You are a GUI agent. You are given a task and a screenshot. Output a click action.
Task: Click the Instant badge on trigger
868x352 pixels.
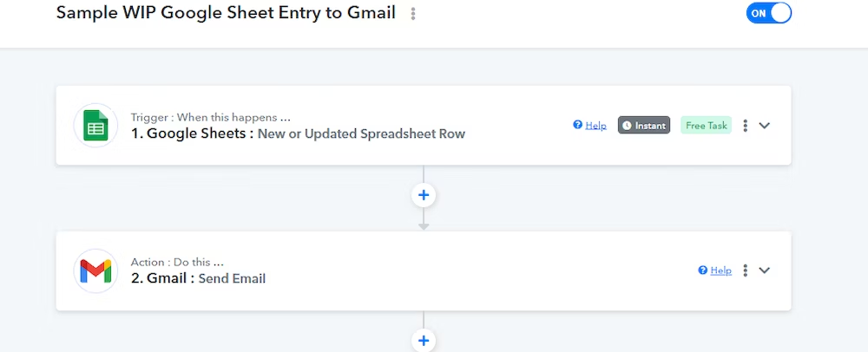pyautogui.click(x=644, y=126)
